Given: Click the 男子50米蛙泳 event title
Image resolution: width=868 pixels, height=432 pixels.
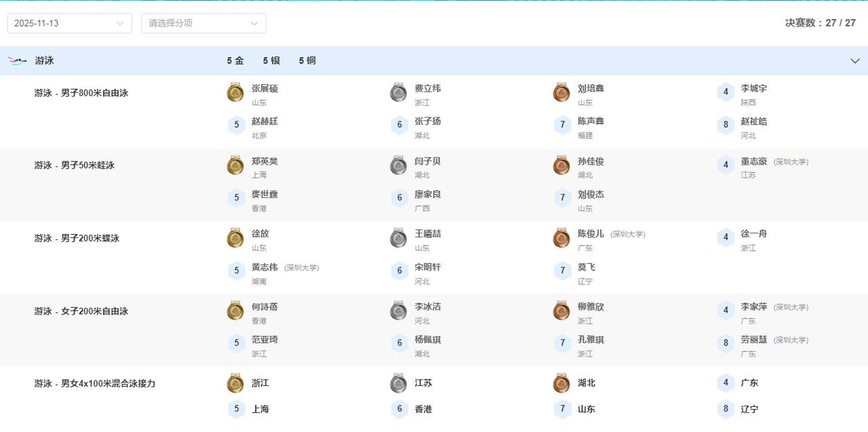Looking at the screenshot, I should tap(75, 165).
